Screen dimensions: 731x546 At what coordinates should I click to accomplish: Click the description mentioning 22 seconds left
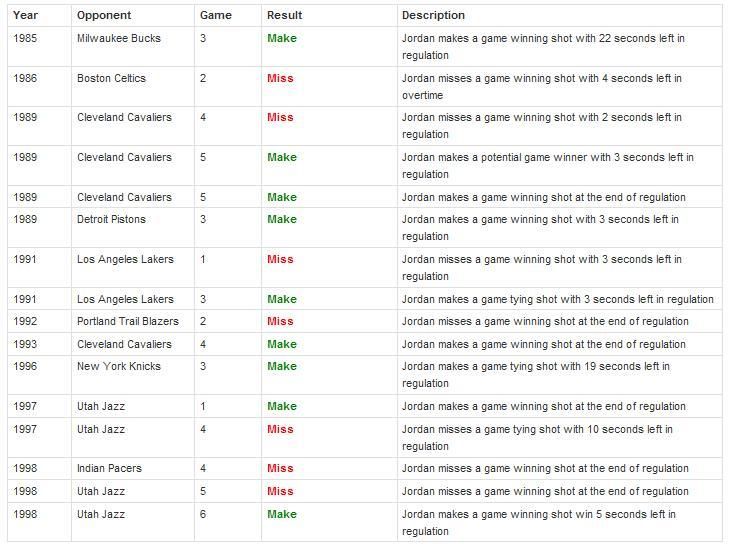[543, 47]
